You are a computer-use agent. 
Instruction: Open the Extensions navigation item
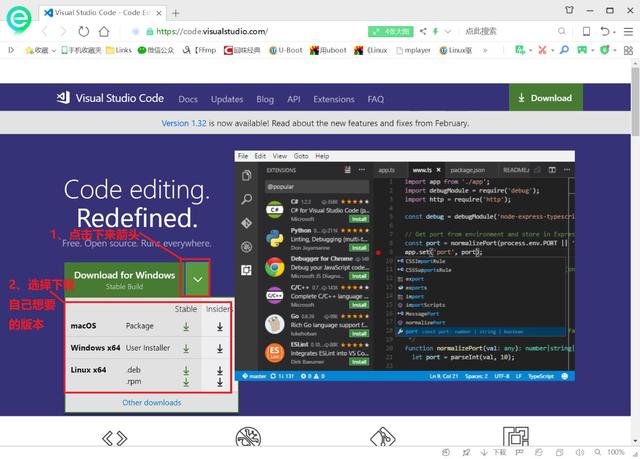334,99
